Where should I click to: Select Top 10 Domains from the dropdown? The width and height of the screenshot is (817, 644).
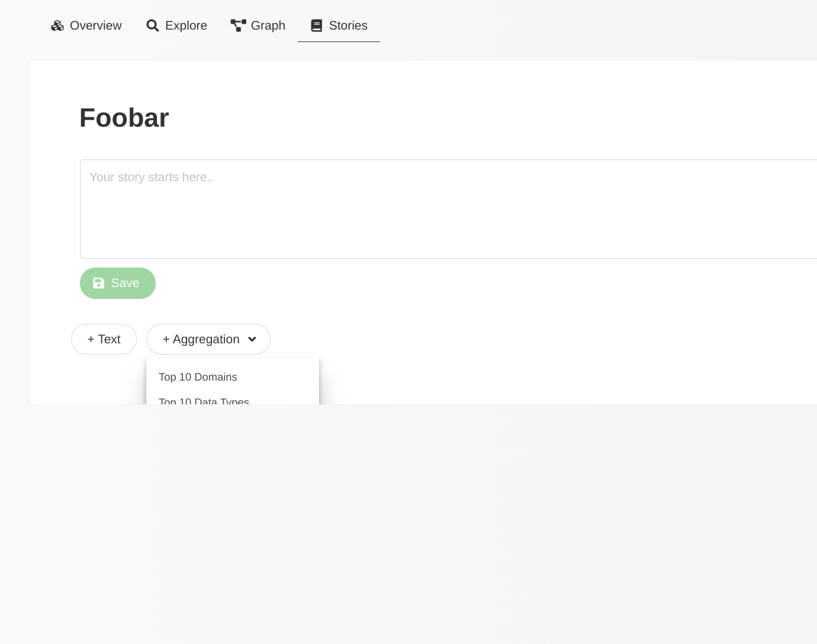click(x=198, y=377)
